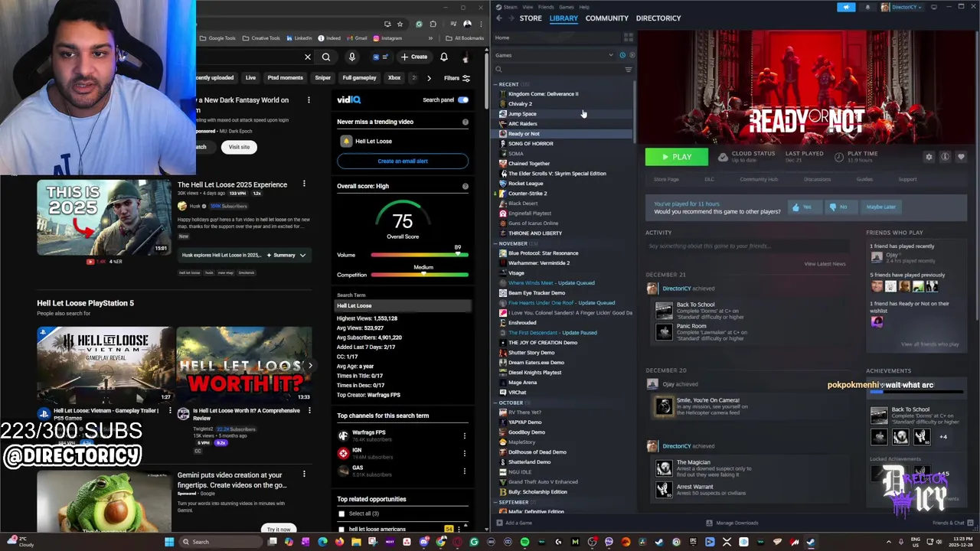The height and width of the screenshot is (551, 980).
Task: Expand the video Summary chevron
Action: click(x=302, y=255)
